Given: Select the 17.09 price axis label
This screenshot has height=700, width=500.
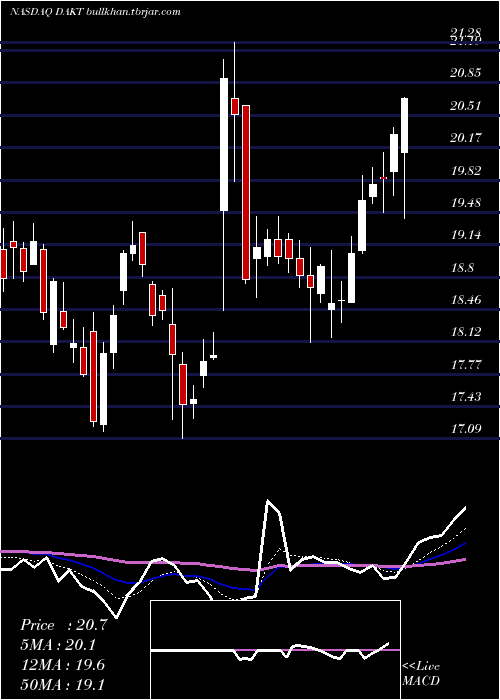Looking at the screenshot, I should tap(466, 429).
